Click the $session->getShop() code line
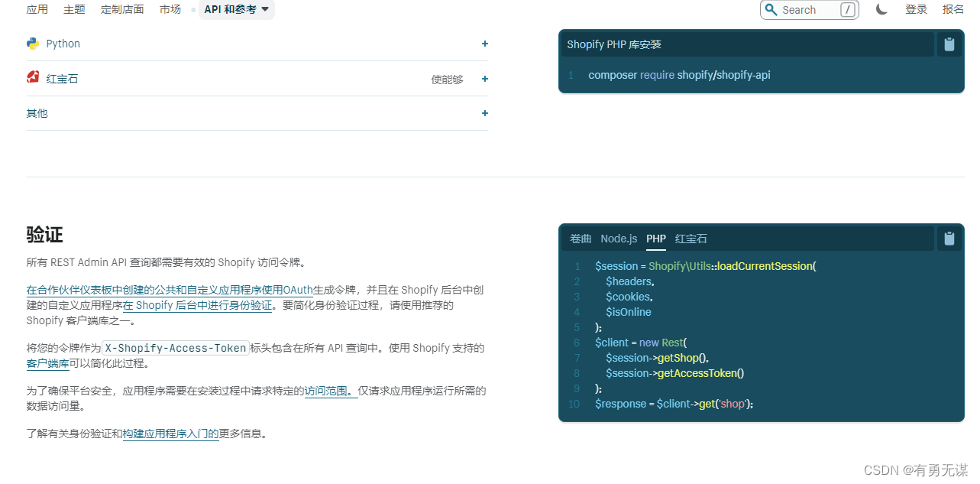 click(x=658, y=358)
